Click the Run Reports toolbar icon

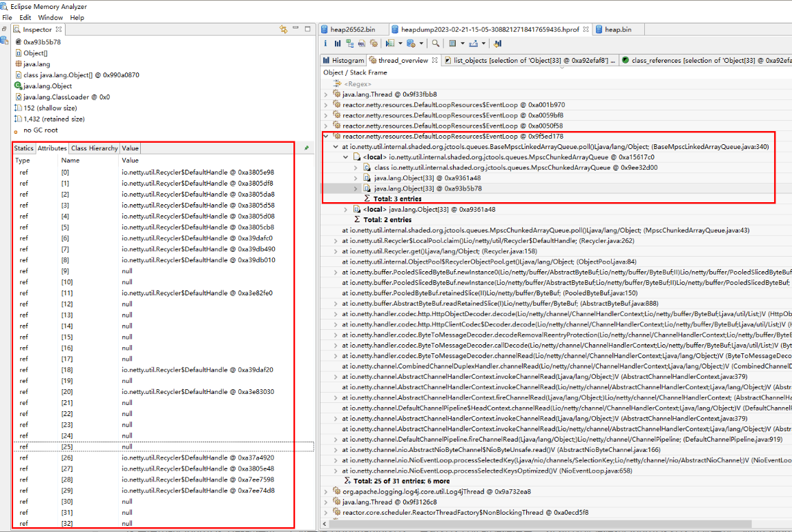[x=390, y=43]
